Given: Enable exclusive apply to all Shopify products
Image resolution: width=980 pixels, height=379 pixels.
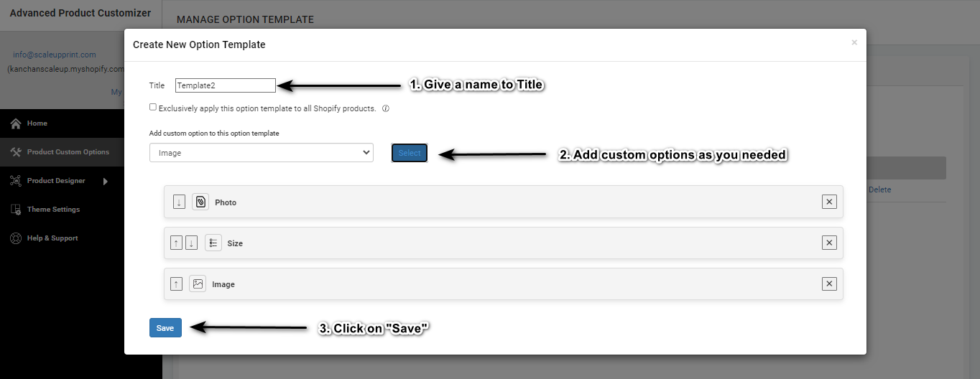Looking at the screenshot, I should [x=153, y=107].
